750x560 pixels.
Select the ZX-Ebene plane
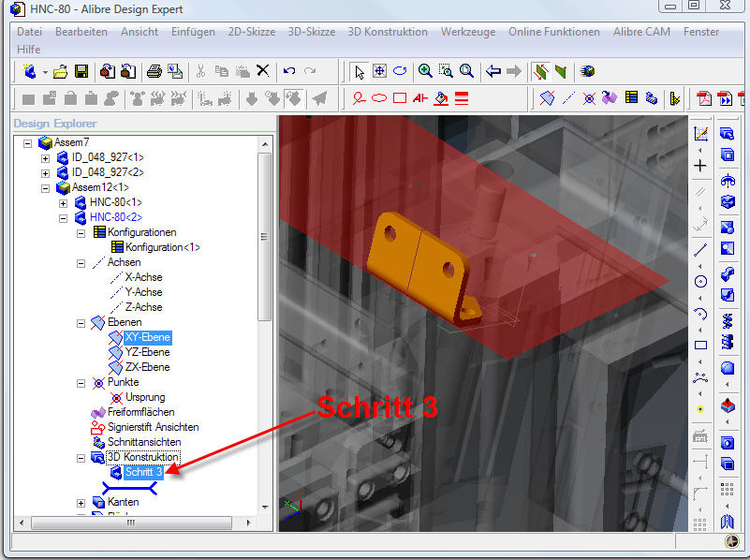pos(147,367)
